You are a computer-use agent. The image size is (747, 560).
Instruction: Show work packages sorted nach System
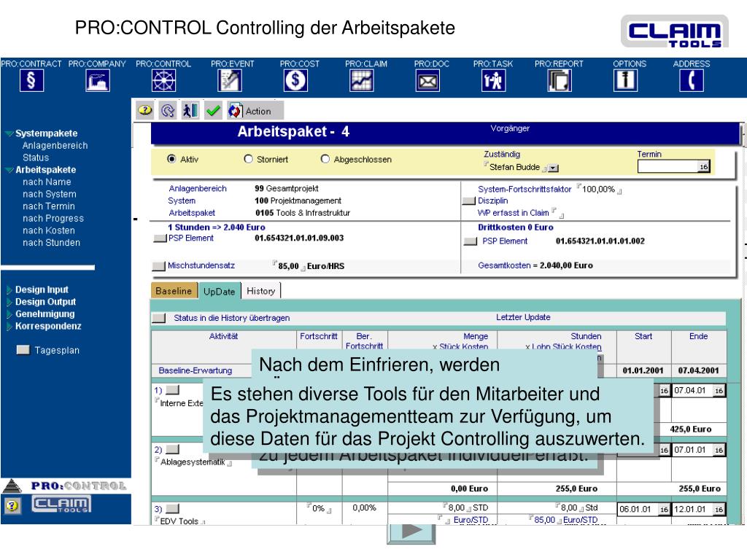(50, 194)
